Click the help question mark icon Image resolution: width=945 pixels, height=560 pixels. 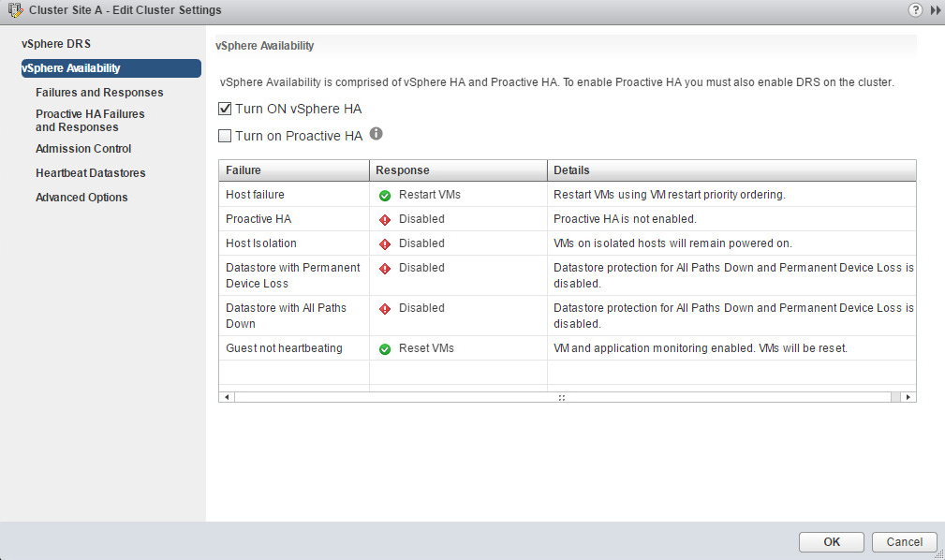coord(915,10)
